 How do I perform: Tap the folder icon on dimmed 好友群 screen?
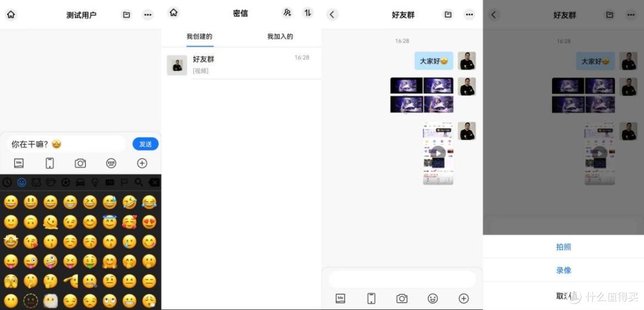[x=610, y=15]
